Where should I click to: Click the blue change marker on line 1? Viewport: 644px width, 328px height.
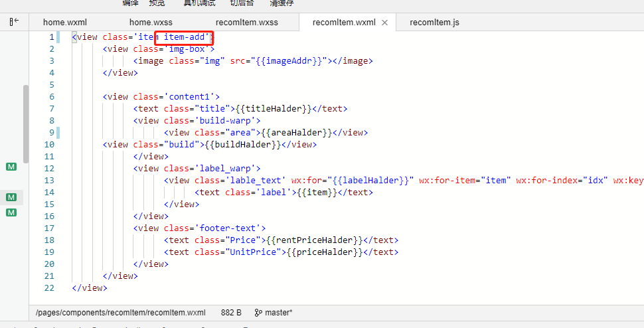(58, 37)
